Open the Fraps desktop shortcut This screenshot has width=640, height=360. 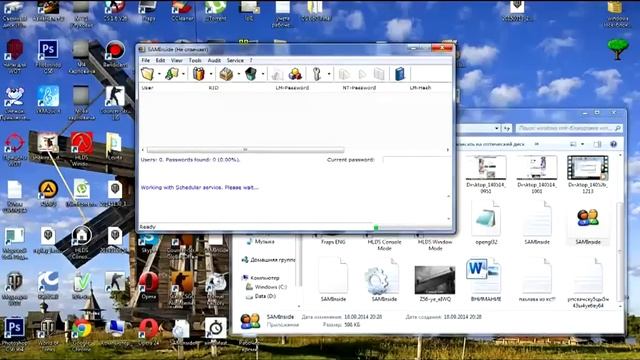tap(149, 10)
